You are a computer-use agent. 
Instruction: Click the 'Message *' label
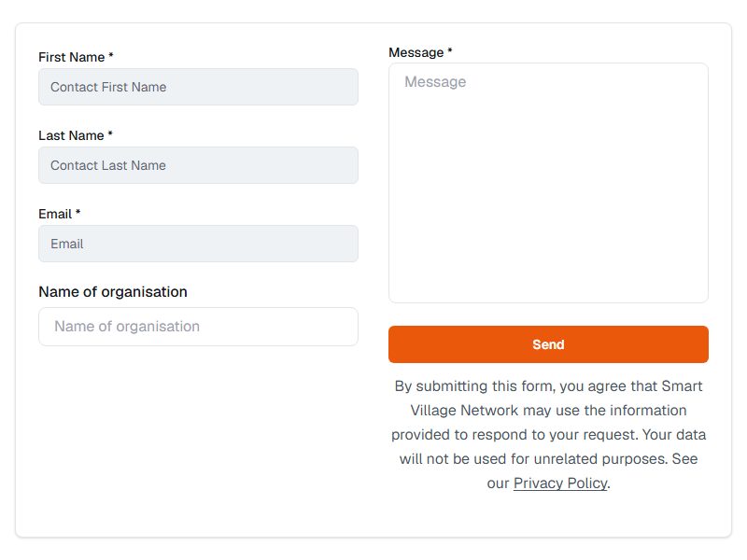(x=420, y=52)
